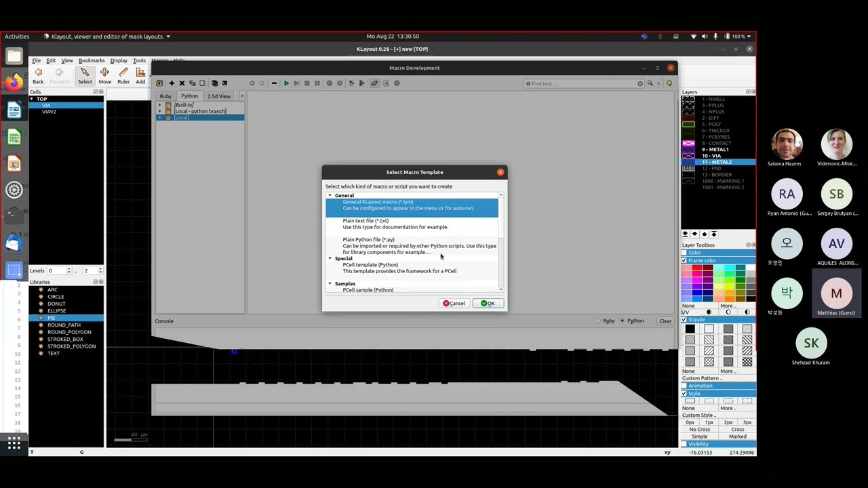The width and height of the screenshot is (868, 488).
Task: Open the KLayout app menu in top bar
Action: pyautogui.click(x=107, y=37)
